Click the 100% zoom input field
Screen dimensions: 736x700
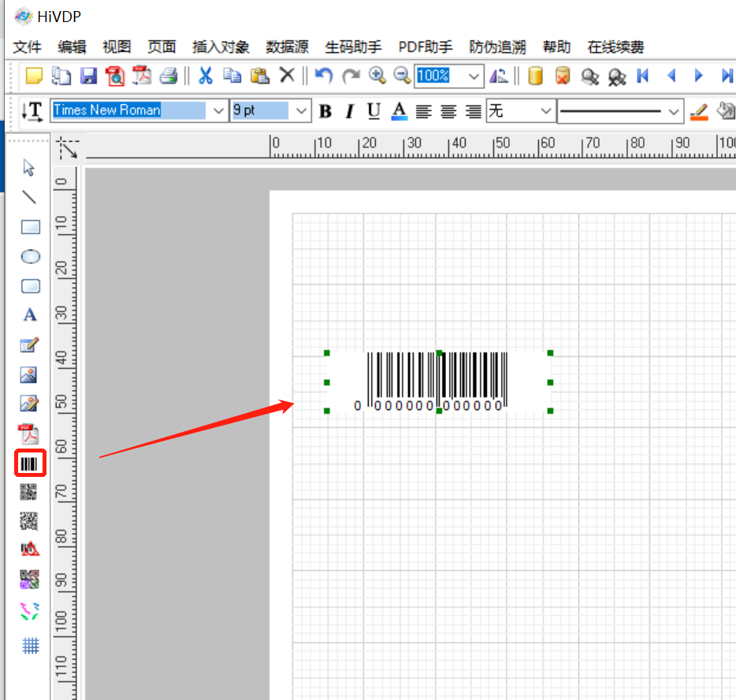(x=440, y=76)
